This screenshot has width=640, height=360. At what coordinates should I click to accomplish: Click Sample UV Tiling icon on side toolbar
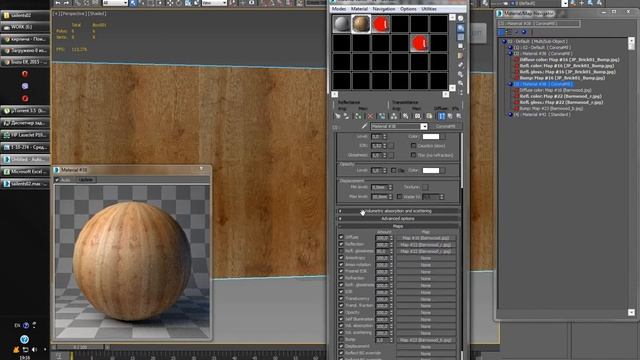pyautogui.click(x=460, y=46)
